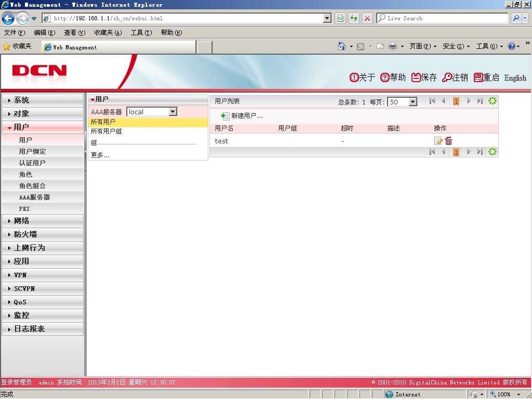Go to first page in top pager
532x399 pixels.
(x=432, y=101)
